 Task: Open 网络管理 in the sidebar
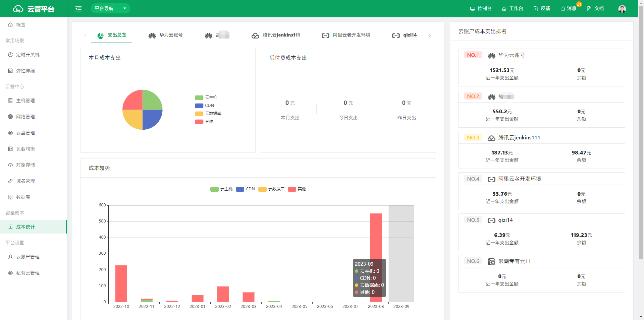point(34,117)
